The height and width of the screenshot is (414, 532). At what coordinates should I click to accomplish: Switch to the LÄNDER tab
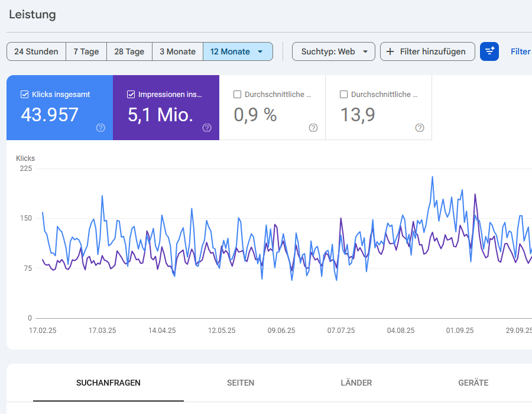click(x=356, y=383)
